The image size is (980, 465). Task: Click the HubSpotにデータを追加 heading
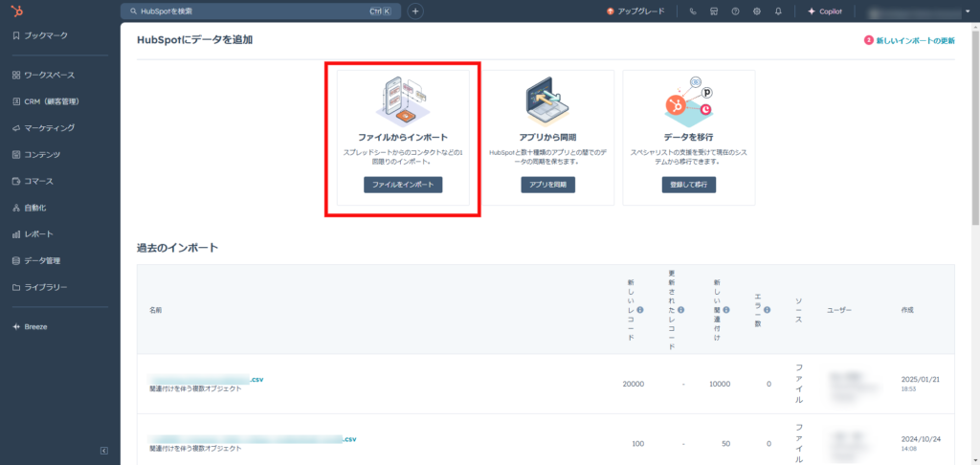click(x=194, y=40)
